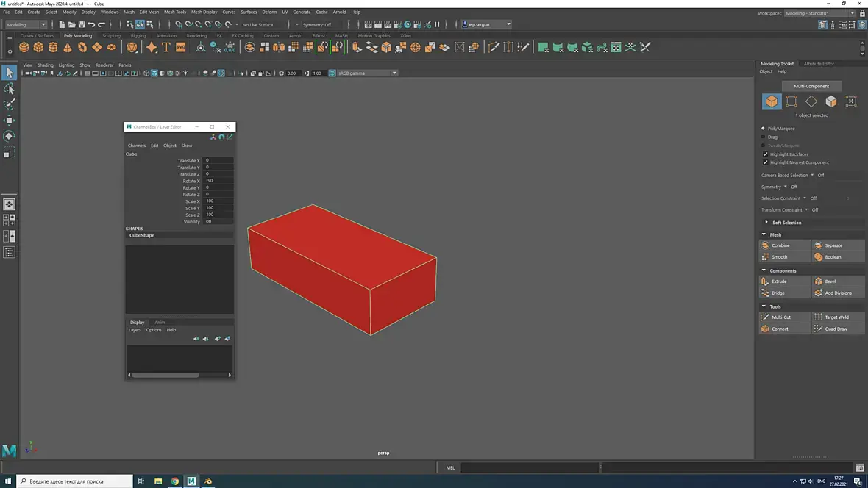Open the Mesh Tools menu
The height and width of the screenshot is (488, 868).
point(175,12)
